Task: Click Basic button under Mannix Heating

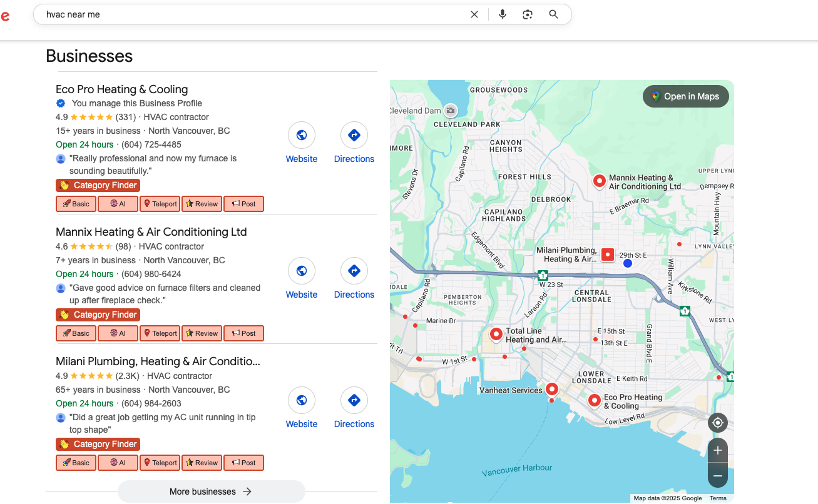Action: pos(76,333)
